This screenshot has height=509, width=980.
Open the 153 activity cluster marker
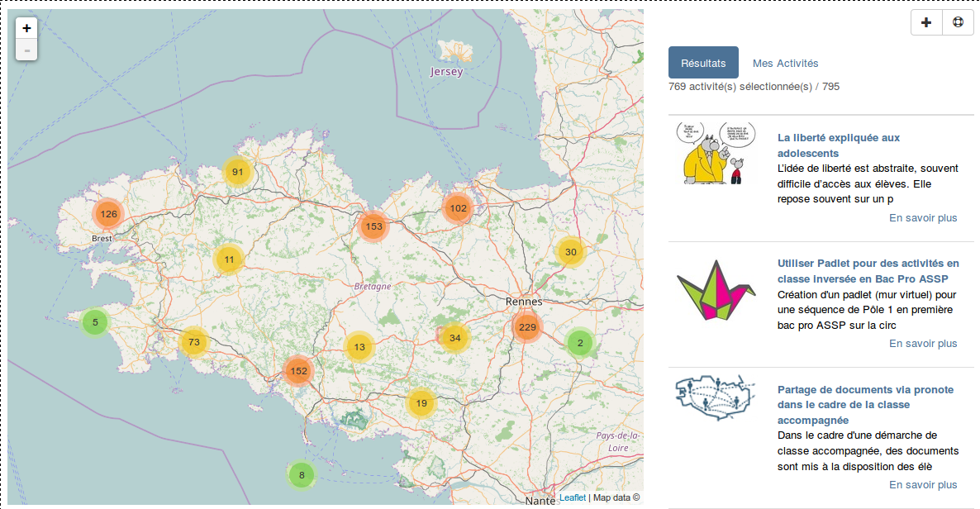373,226
